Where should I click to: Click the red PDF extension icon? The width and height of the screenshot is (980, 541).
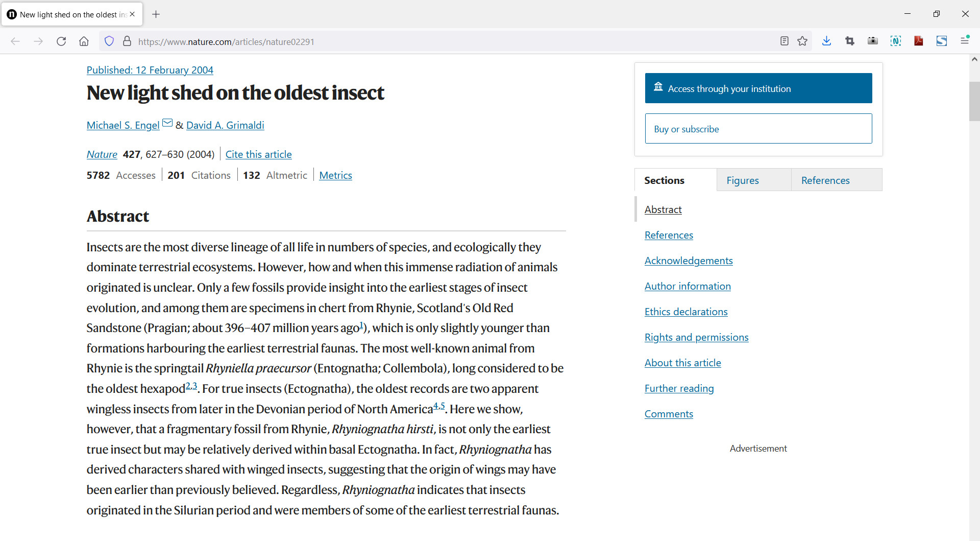(919, 41)
